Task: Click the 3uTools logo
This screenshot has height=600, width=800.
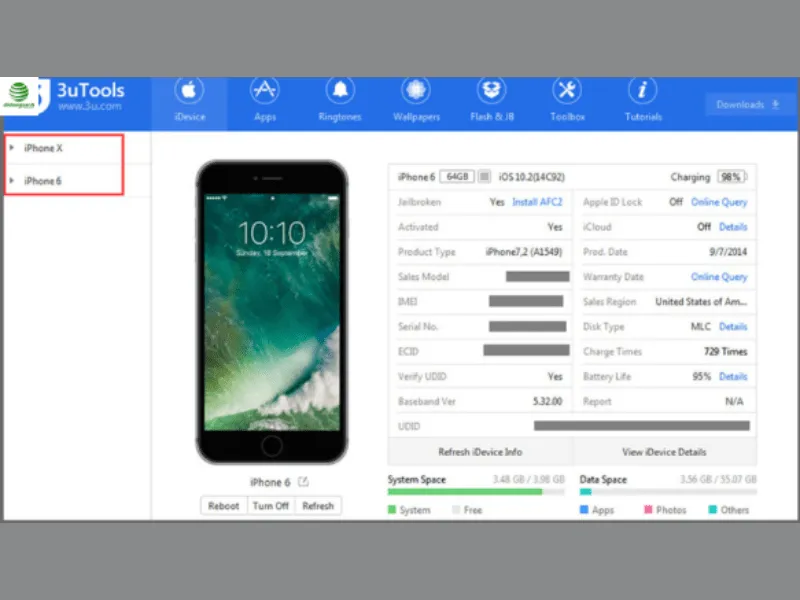Action: point(43,95)
